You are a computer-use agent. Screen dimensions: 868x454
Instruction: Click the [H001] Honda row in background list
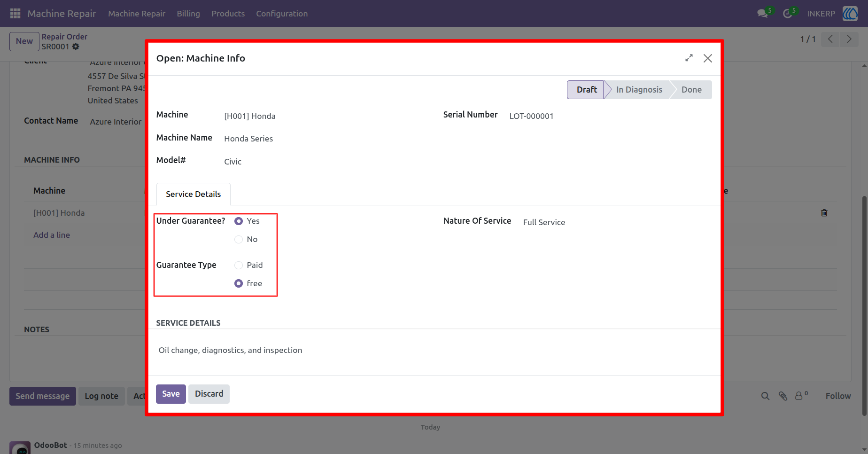pos(59,213)
